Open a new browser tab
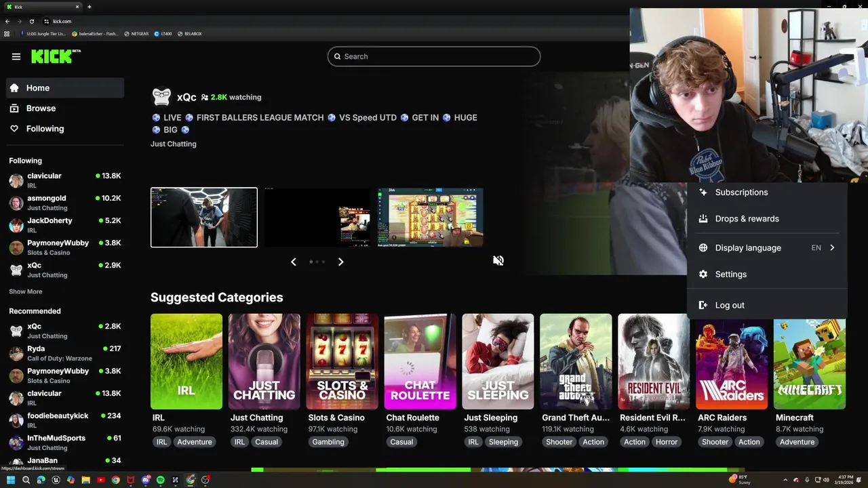 (x=89, y=7)
